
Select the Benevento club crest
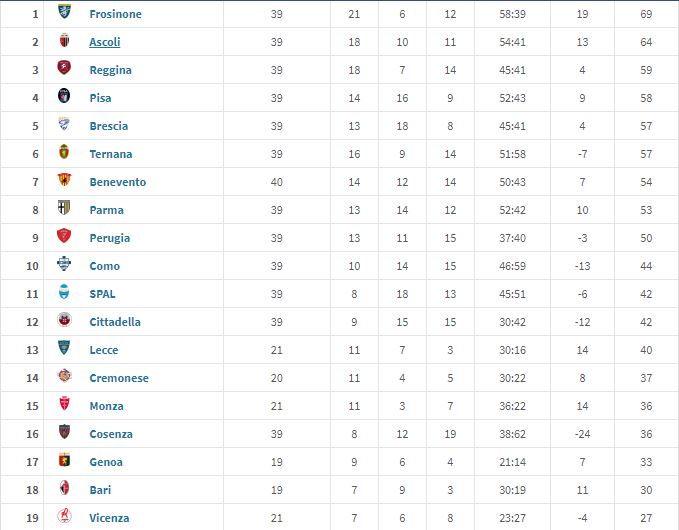coord(65,182)
